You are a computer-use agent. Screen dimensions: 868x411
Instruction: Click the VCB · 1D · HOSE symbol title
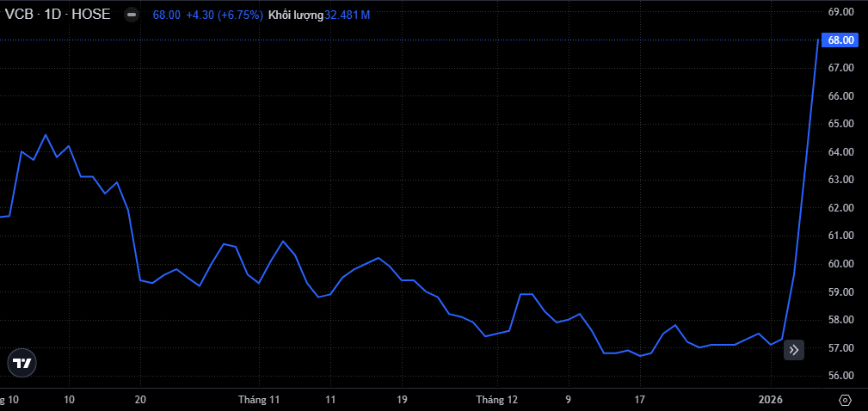coord(58,15)
